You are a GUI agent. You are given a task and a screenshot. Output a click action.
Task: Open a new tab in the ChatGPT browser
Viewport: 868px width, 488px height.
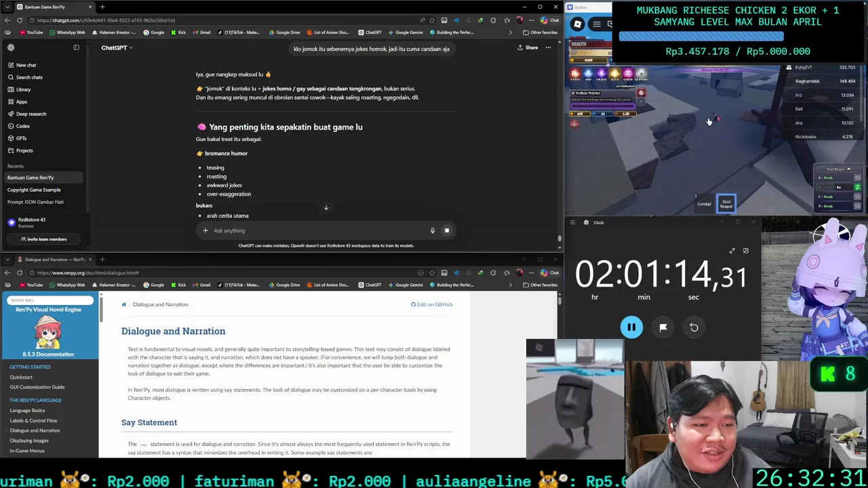click(x=102, y=7)
